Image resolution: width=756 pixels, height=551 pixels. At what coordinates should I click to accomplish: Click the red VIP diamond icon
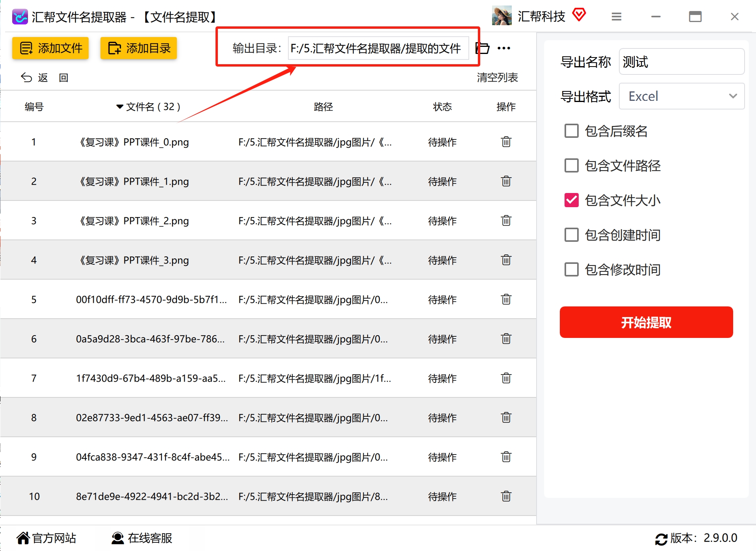(x=579, y=15)
